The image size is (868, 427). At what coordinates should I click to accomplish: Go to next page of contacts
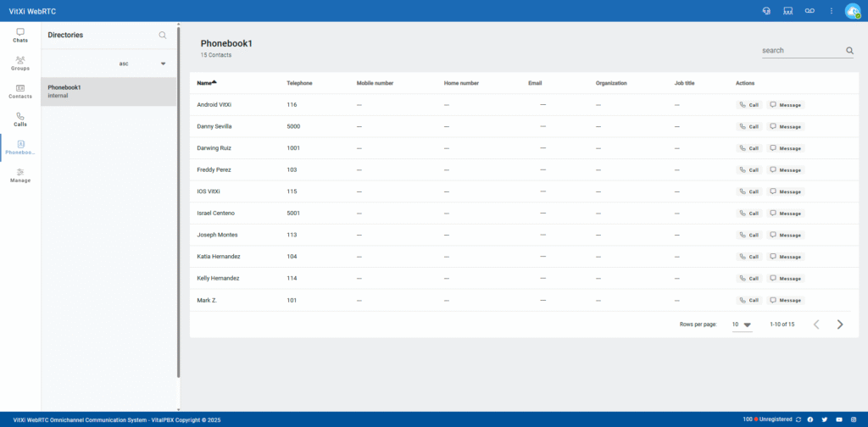[840, 324]
